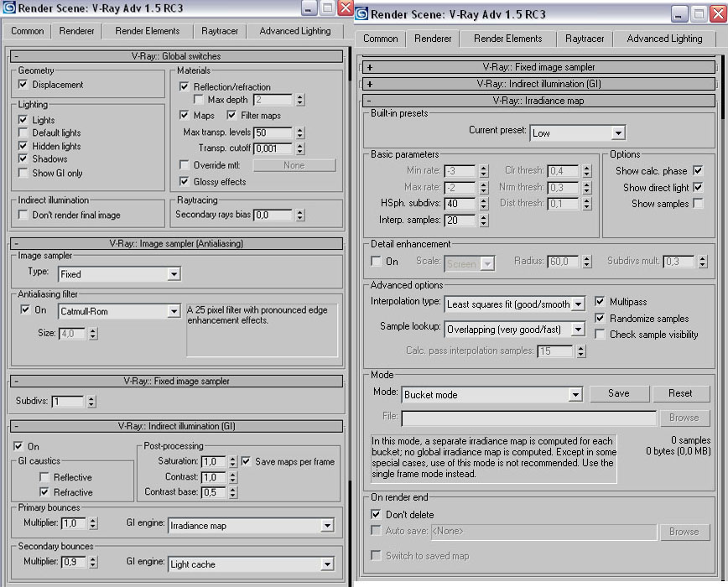Click Save irradiance map button
The width and height of the screenshot is (728, 587).
(619, 393)
